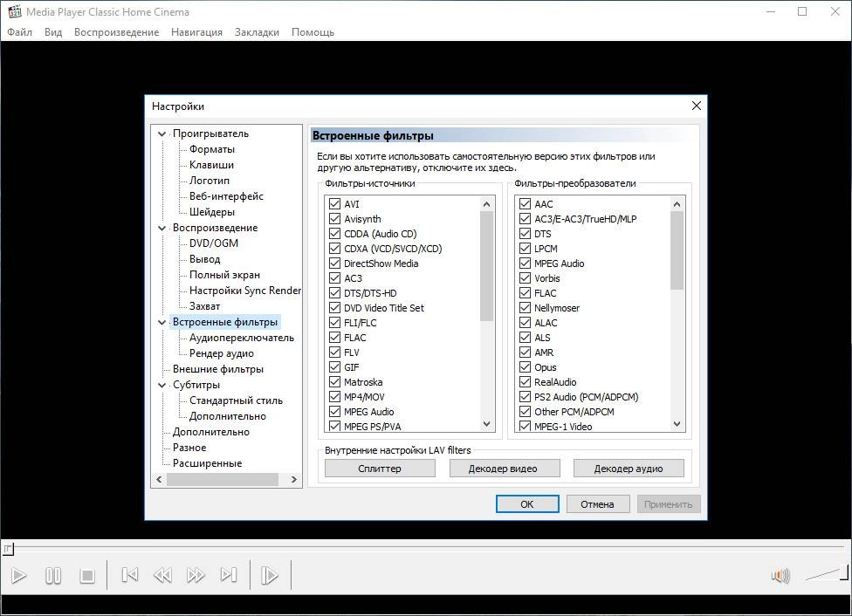
Task: Open Сплиттер LAV settings
Action: click(x=380, y=469)
